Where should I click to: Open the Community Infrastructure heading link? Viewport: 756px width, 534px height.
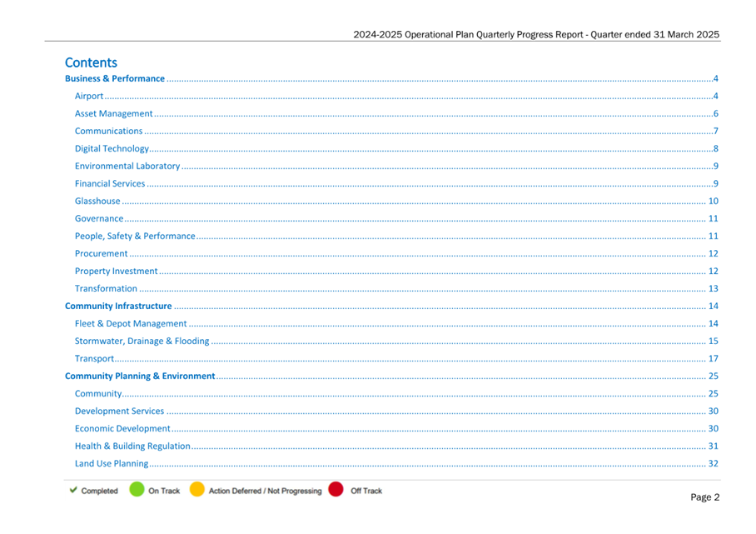coord(391,306)
